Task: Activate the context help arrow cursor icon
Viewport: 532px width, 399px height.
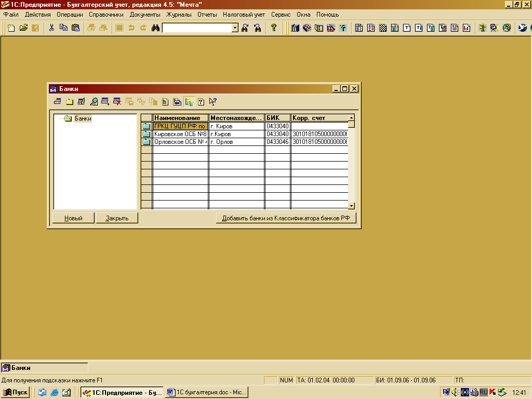Action: tap(212, 101)
